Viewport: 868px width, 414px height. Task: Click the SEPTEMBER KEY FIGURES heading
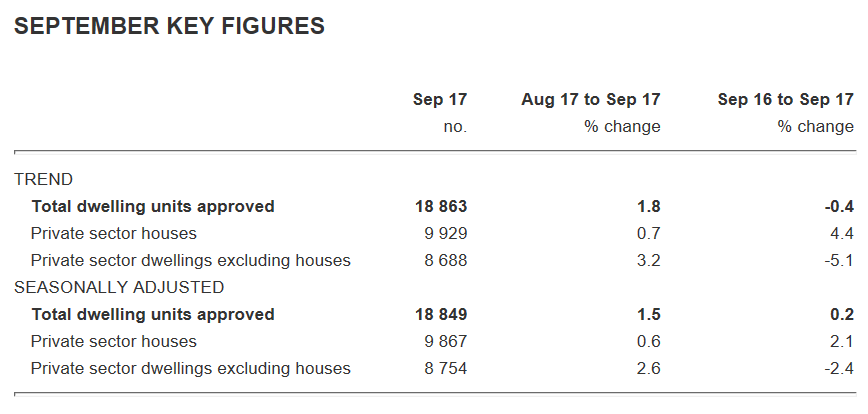click(x=170, y=27)
